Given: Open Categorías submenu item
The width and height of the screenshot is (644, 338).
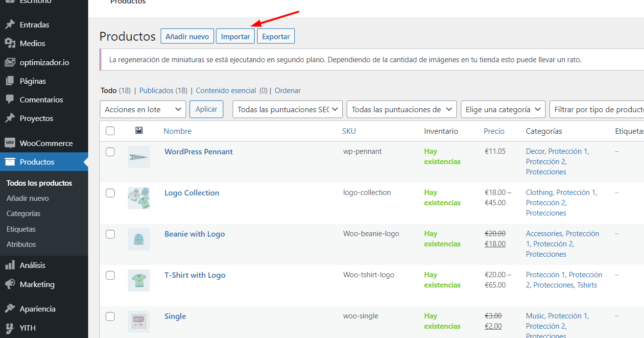Looking at the screenshot, I should (24, 214).
